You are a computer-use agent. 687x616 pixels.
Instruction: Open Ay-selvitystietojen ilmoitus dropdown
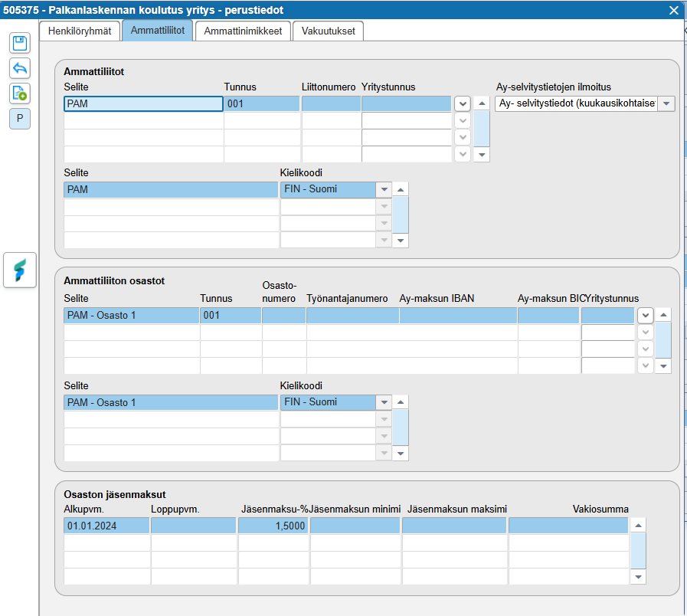pos(666,104)
